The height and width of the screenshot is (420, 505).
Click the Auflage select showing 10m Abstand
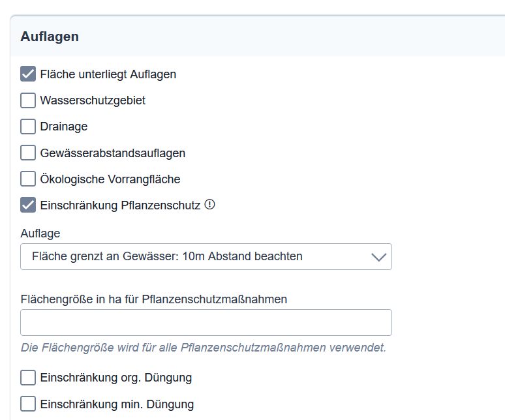[x=206, y=256]
